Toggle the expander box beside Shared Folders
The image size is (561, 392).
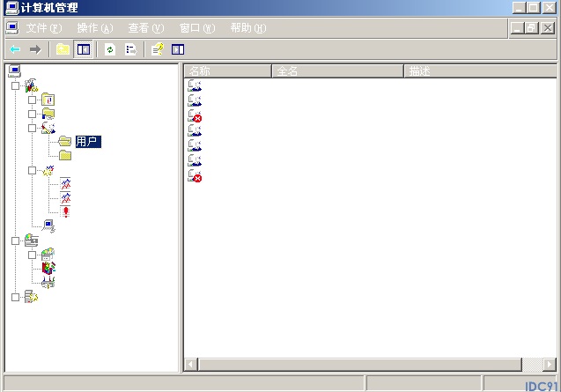(x=32, y=114)
